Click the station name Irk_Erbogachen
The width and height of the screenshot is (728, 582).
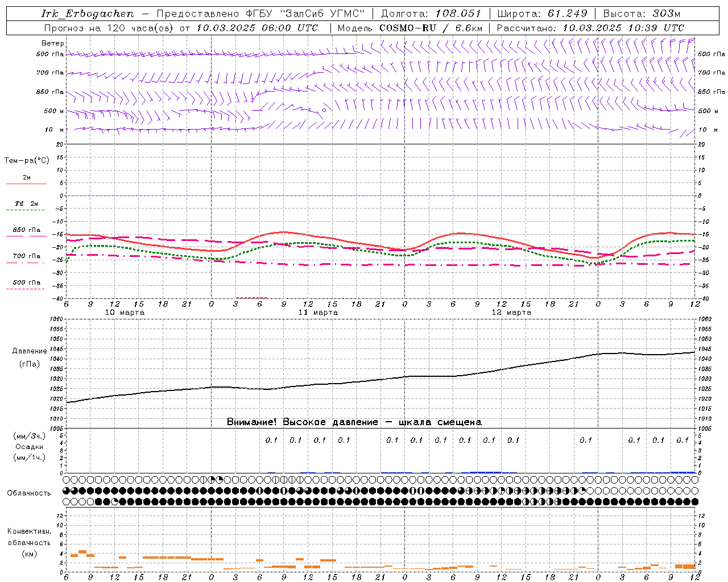tap(88, 14)
